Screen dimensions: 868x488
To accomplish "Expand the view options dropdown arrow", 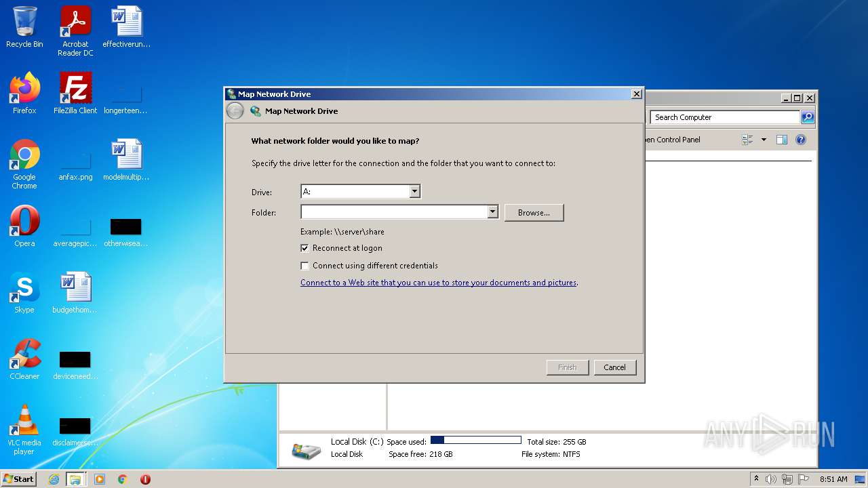I will point(764,140).
